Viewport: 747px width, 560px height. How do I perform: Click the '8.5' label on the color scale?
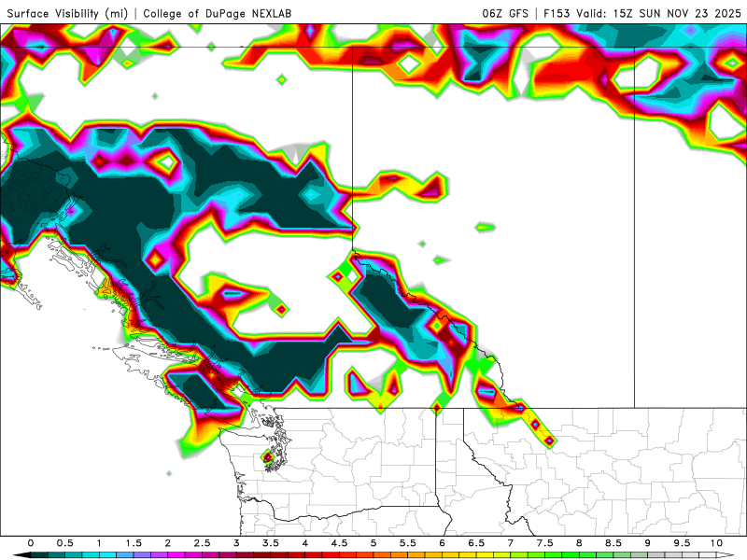613,543
